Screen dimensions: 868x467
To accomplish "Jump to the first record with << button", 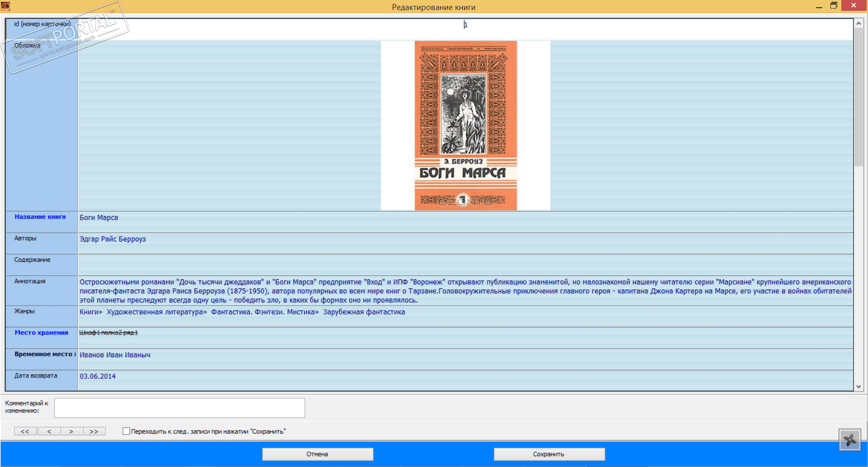I will pyautogui.click(x=26, y=431).
